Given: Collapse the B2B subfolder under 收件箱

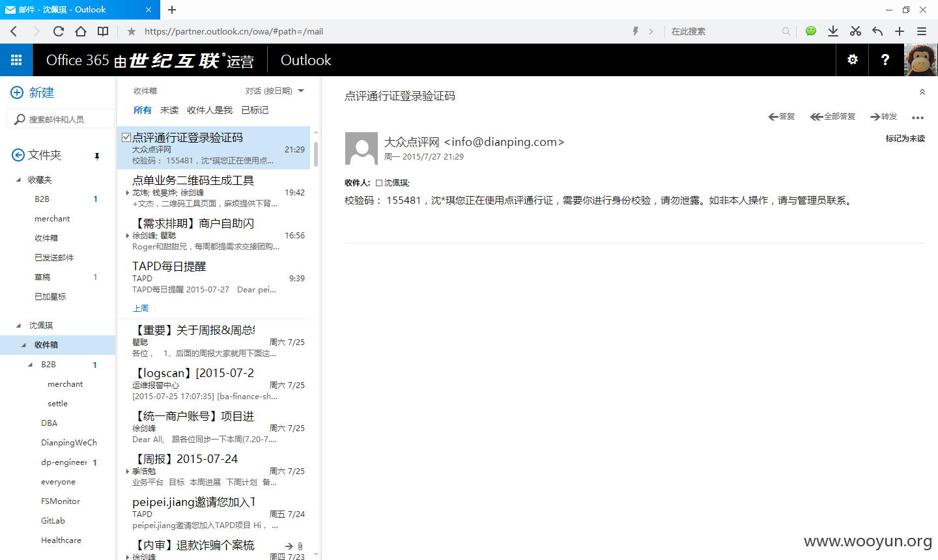Looking at the screenshot, I should tap(30, 365).
